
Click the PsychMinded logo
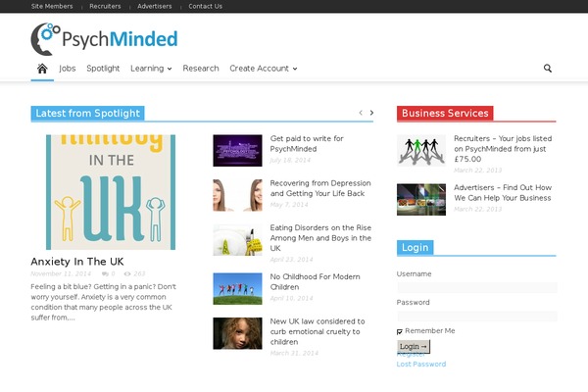click(104, 38)
